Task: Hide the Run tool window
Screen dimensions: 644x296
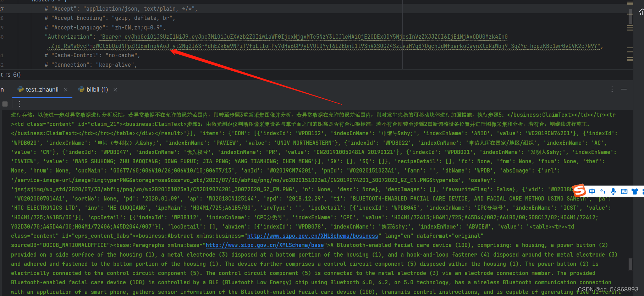Action: pos(624,89)
